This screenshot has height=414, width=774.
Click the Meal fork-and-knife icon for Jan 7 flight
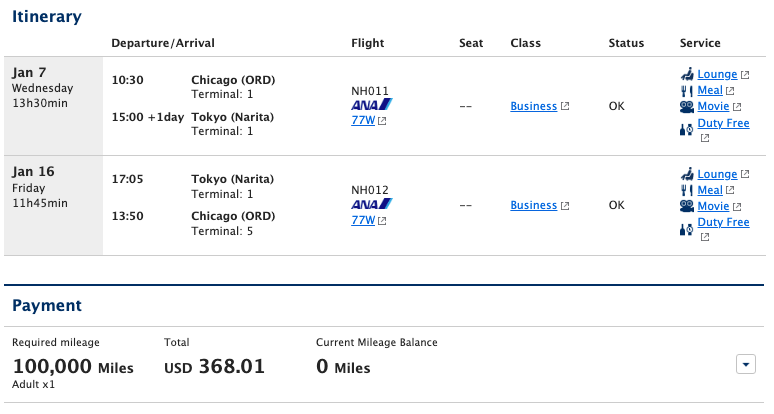coord(687,90)
